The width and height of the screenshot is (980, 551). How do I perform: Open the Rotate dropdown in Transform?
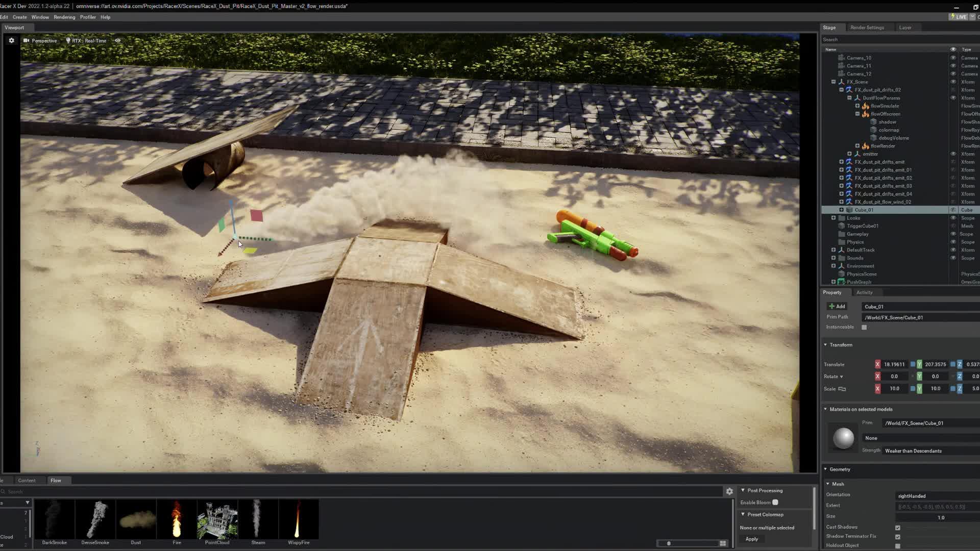point(841,376)
